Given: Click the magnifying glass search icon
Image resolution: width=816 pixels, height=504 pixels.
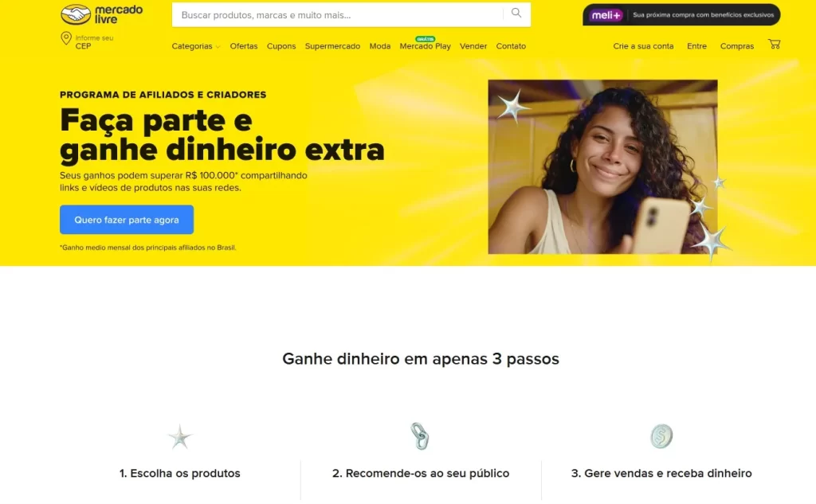Looking at the screenshot, I should pos(516,13).
